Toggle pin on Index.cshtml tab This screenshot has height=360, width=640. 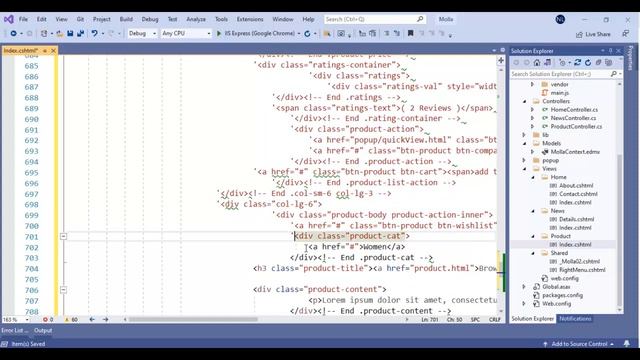coord(45,51)
